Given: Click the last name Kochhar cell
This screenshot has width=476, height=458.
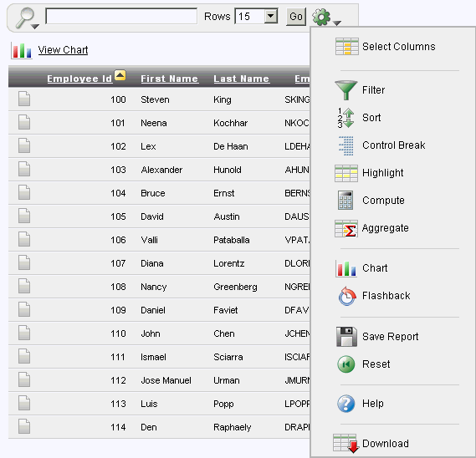Looking at the screenshot, I should point(230,123).
